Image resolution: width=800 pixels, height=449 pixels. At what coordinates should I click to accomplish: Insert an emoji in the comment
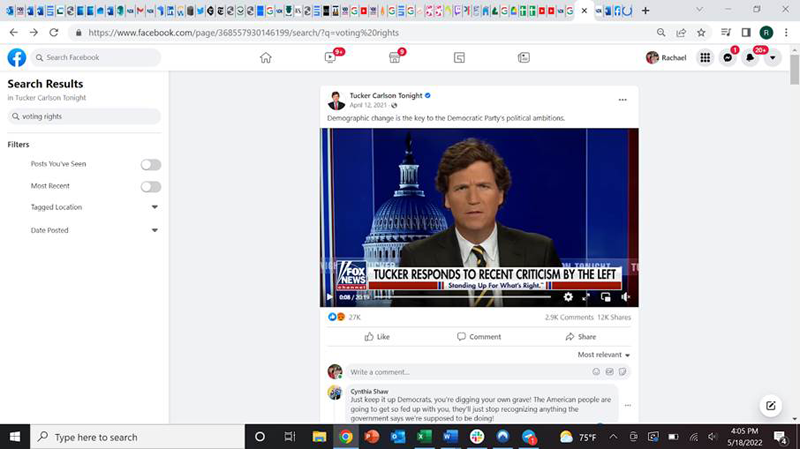pos(596,372)
